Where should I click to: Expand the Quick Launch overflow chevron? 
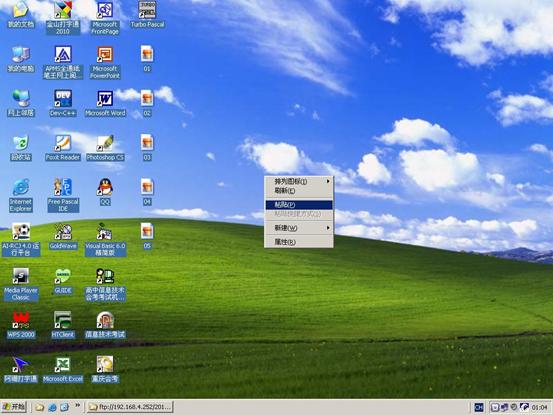click(x=77, y=405)
